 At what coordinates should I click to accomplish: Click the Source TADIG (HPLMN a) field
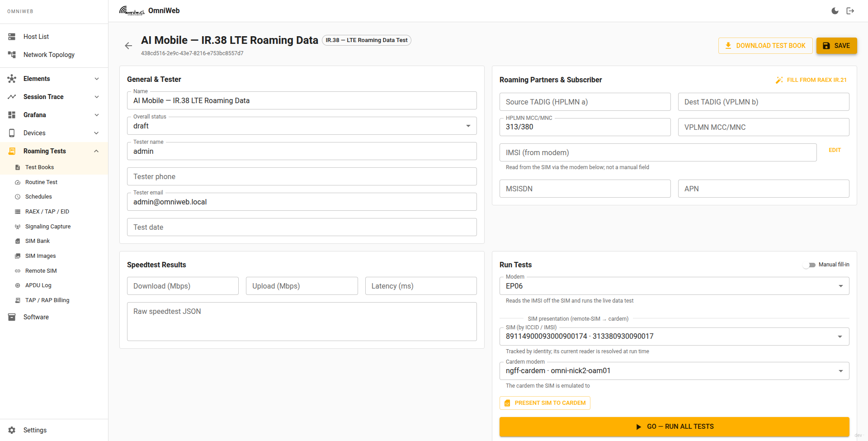point(585,102)
